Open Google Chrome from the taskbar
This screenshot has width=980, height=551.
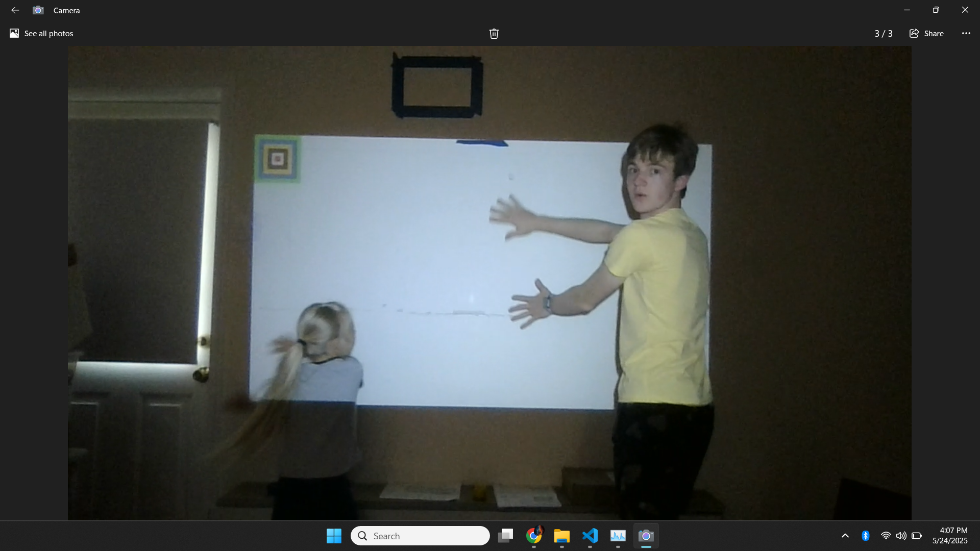[534, 536]
